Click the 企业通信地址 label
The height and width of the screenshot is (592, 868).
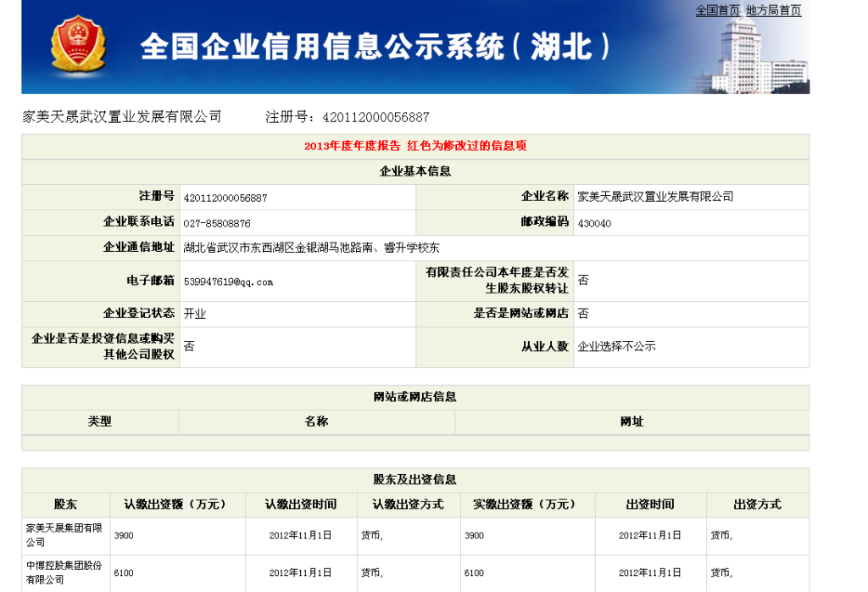[138, 248]
